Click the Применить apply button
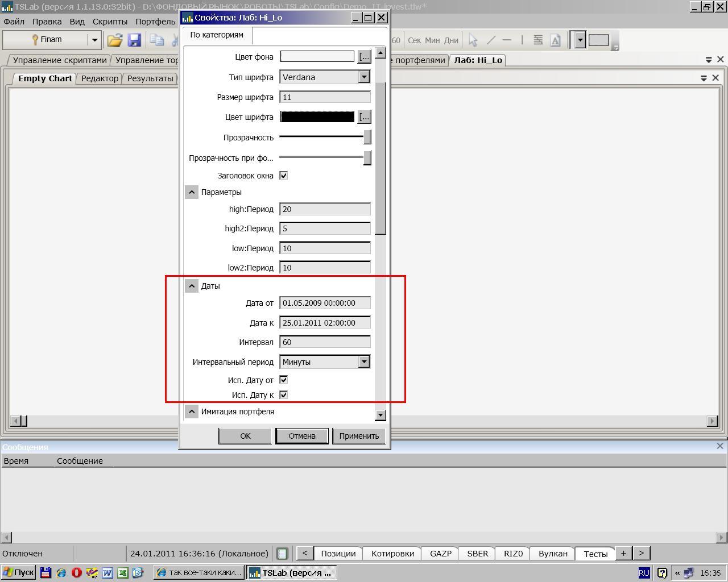This screenshot has height=582, width=728. pos(359,436)
